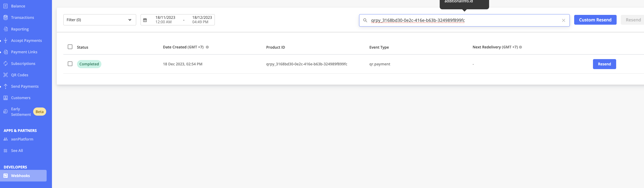644x188 pixels.
Task: Toggle the select-all checkbox in table header
Action: click(70, 47)
